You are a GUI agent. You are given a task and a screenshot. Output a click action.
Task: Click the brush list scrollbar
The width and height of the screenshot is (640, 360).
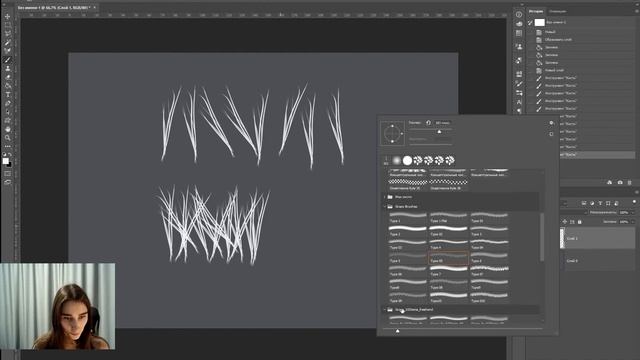click(542, 237)
